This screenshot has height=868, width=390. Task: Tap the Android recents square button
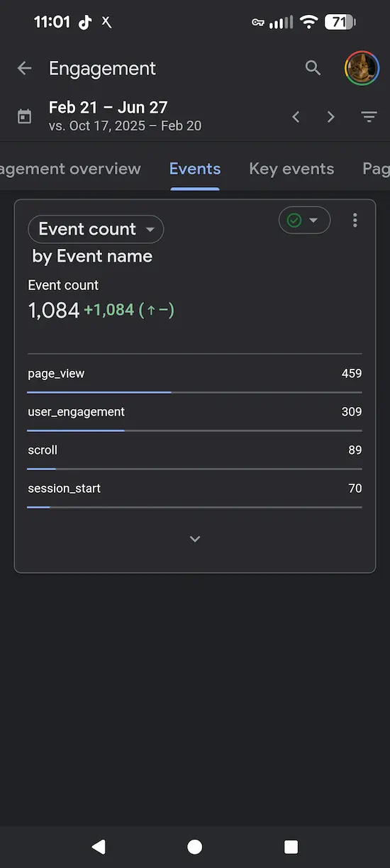291,847
